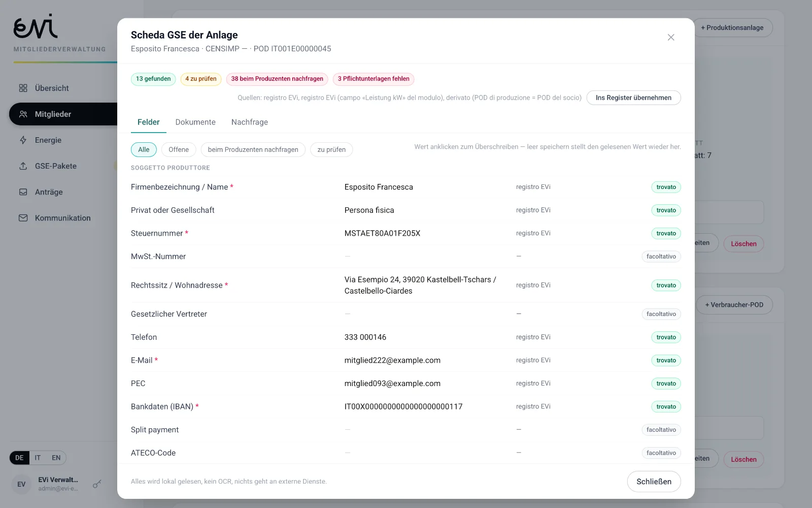Click the Anträge inbox icon
Screen dimensions: 812x508
pos(23,192)
